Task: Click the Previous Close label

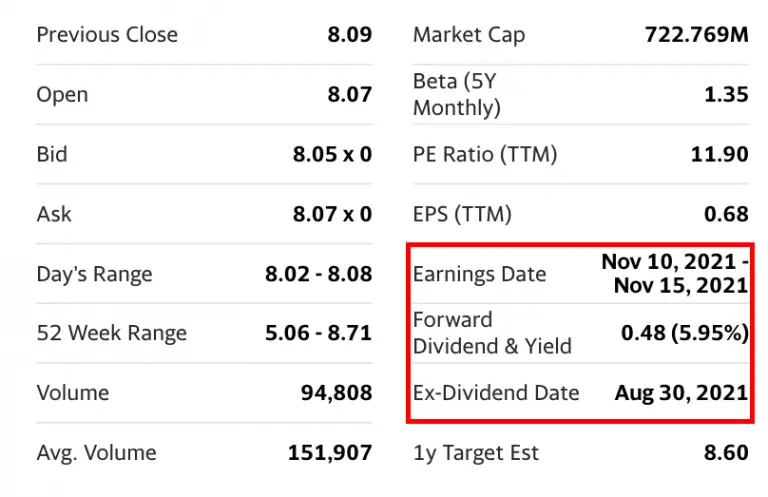Action: point(107,35)
